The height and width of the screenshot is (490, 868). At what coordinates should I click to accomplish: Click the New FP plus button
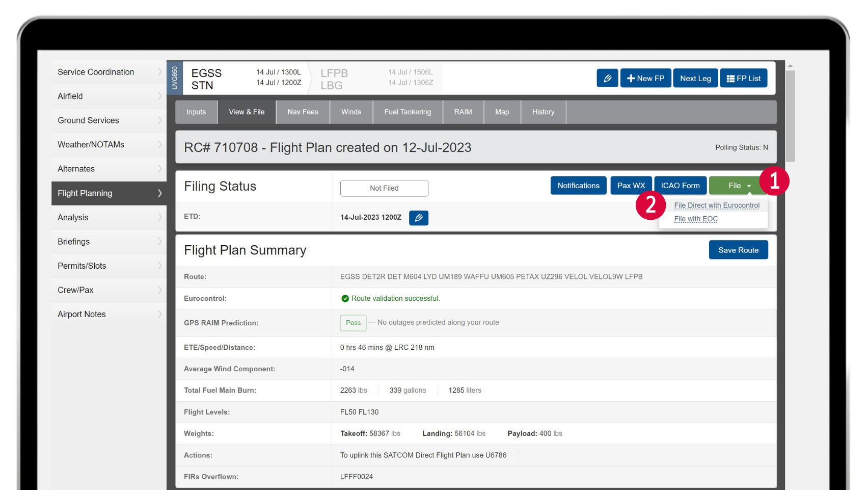point(645,79)
